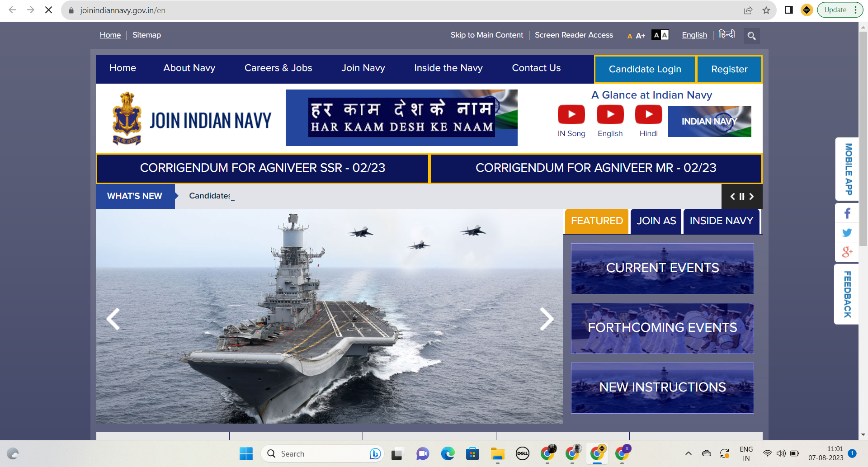This screenshot has width=868, height=467.
Task: Open the FORTHCOMING EVENTS tile
Action: [x=662, y=328]
